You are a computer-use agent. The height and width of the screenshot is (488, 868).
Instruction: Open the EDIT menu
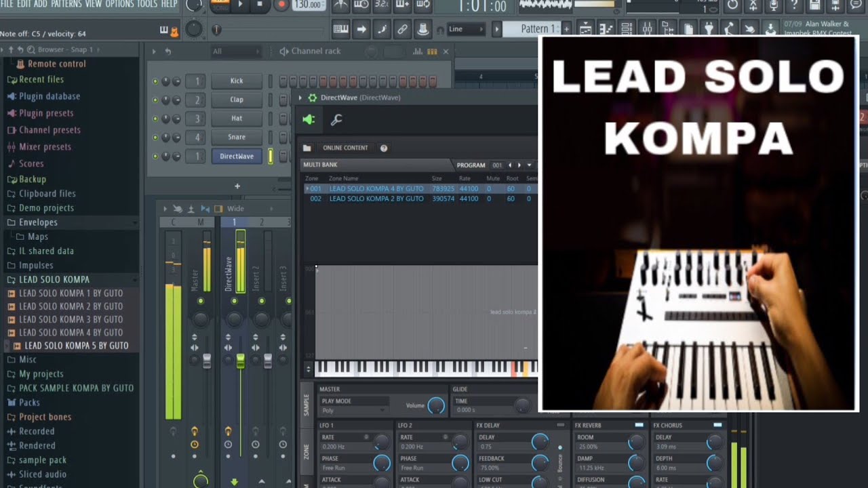point(24,4)
